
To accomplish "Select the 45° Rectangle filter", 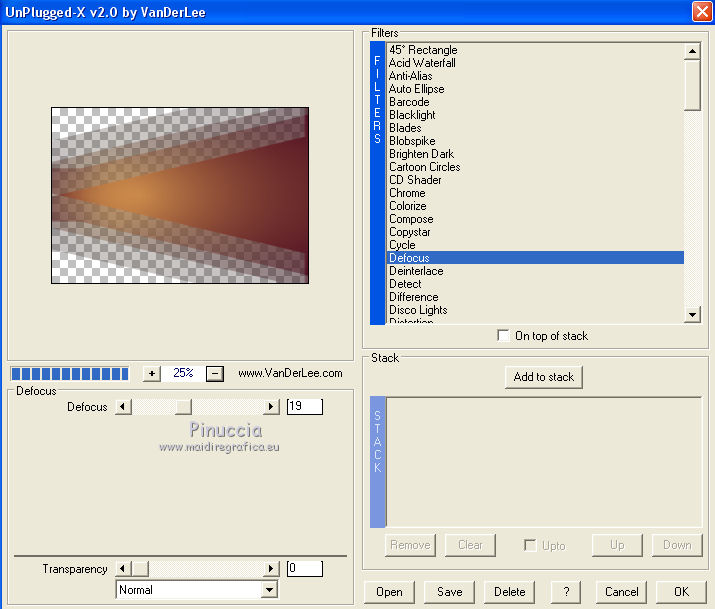I will point(535,50).
